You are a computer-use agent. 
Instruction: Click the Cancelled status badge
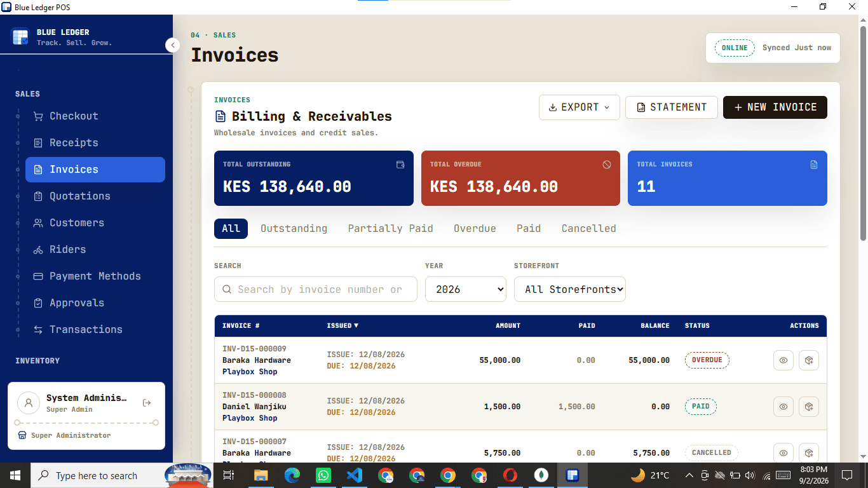click(711, 453)
